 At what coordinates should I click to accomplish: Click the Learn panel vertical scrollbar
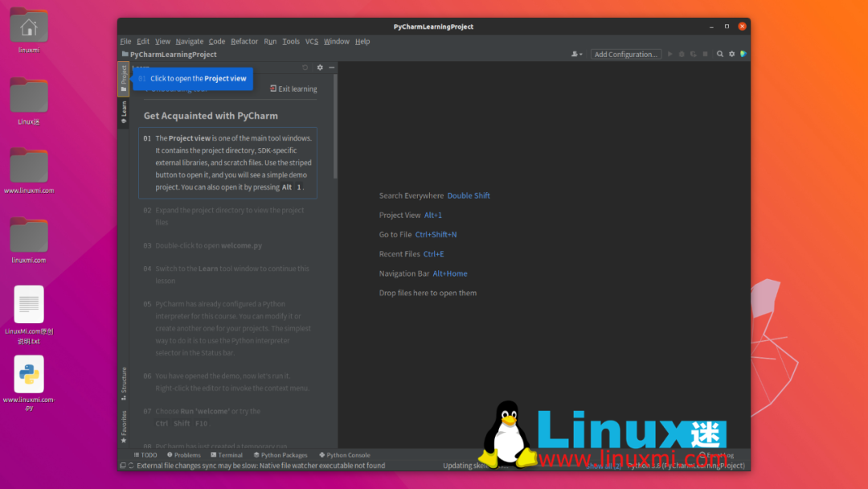pyautogui.click(x=335, y=125)
